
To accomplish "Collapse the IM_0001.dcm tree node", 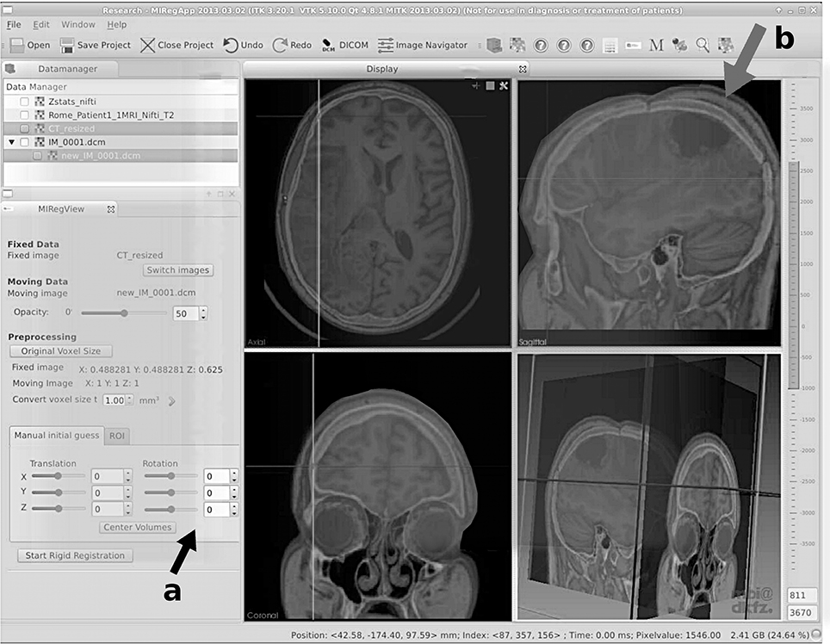I will (x=11, y=142).
